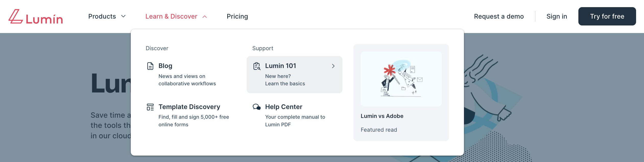Click Request a demo link
Screen dimensions: 644x162
(499, 16)
